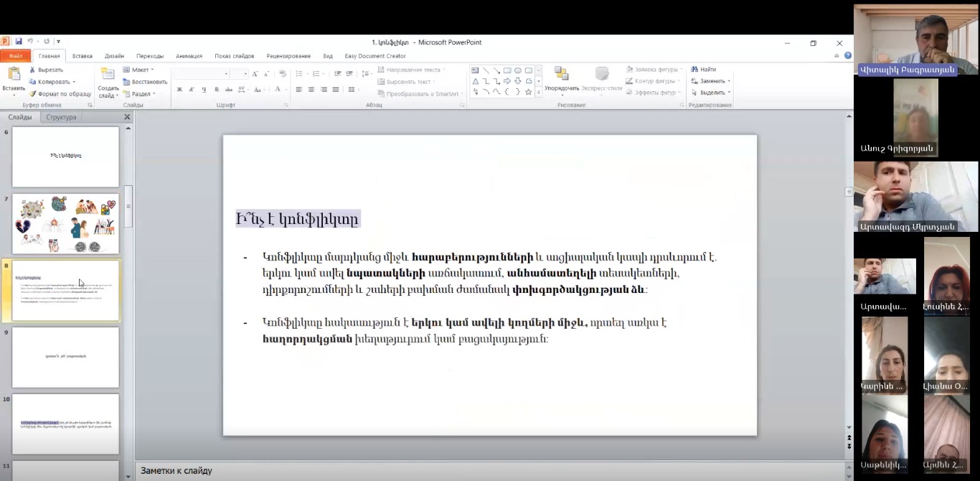Toggle italic (К) formatting
The width and height of the screenshot is (980, 481).
pos(192,90)
